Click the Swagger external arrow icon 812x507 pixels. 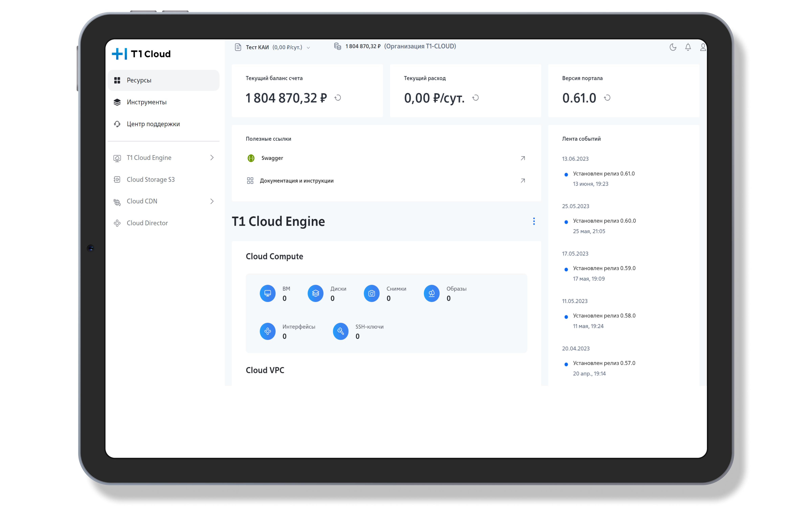click(522, 158)
